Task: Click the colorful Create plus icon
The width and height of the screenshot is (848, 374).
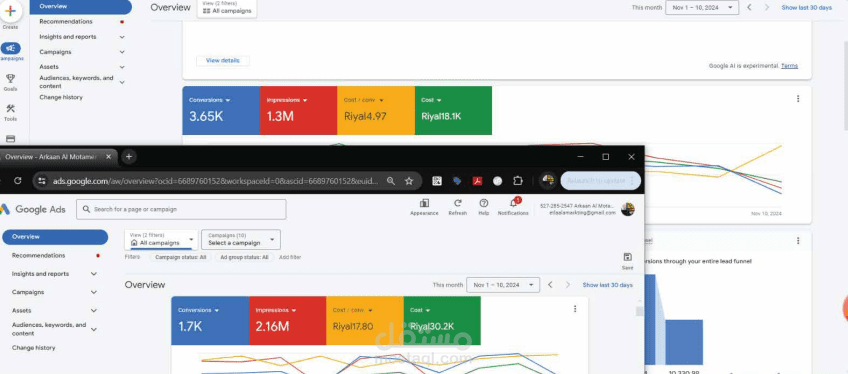Action: [10, 11]
